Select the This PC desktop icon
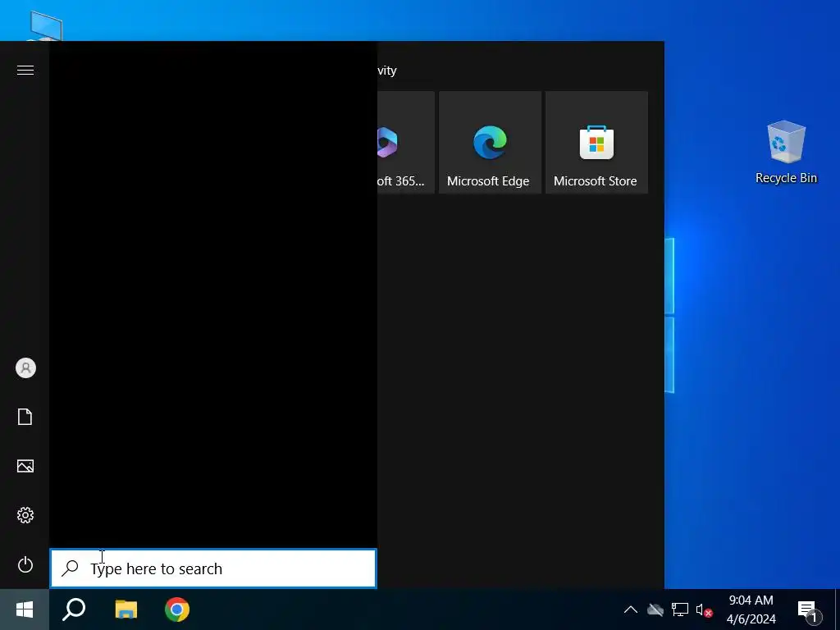Image resolution: width=840 pixels, height=630 pixels. [x=46, y=25]
